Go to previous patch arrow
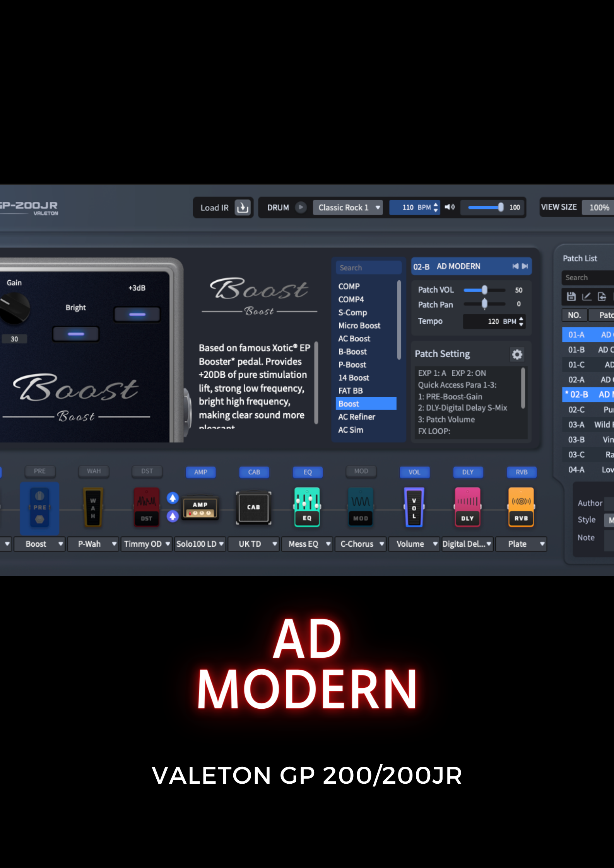 (515, 266)
